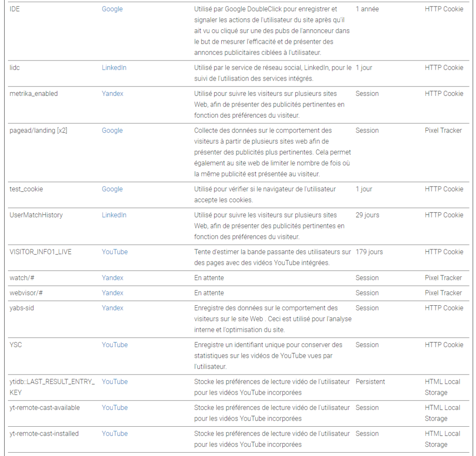The height and width of the screenshot is (456, 476).
Task: Click 'HTTP Cookie' in the UserMatchHistory row
Action: [444, 215]
